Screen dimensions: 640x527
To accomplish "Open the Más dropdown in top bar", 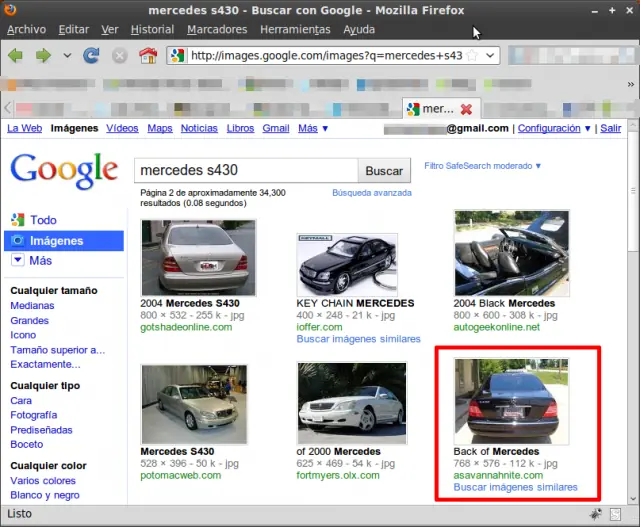I will (312, 129).
